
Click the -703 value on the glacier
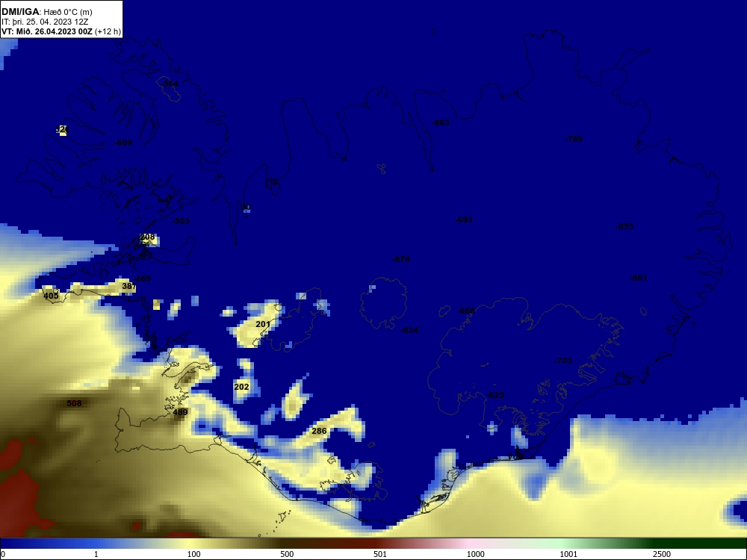(563, 361)
